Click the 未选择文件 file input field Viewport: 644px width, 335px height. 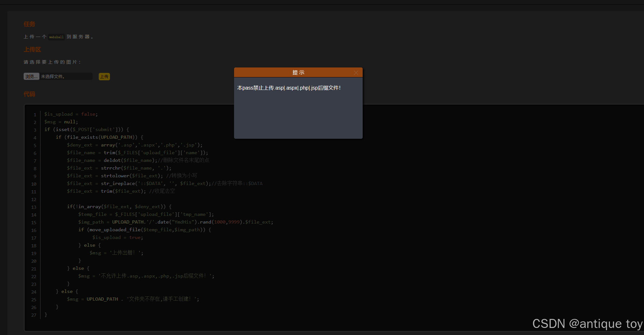(58, 76)
